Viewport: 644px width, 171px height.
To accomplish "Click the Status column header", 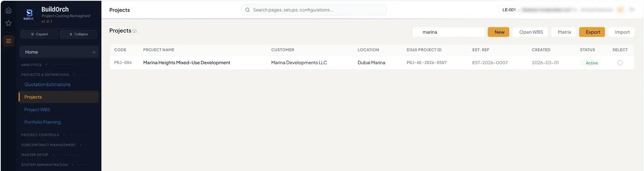I will point(587,50).
